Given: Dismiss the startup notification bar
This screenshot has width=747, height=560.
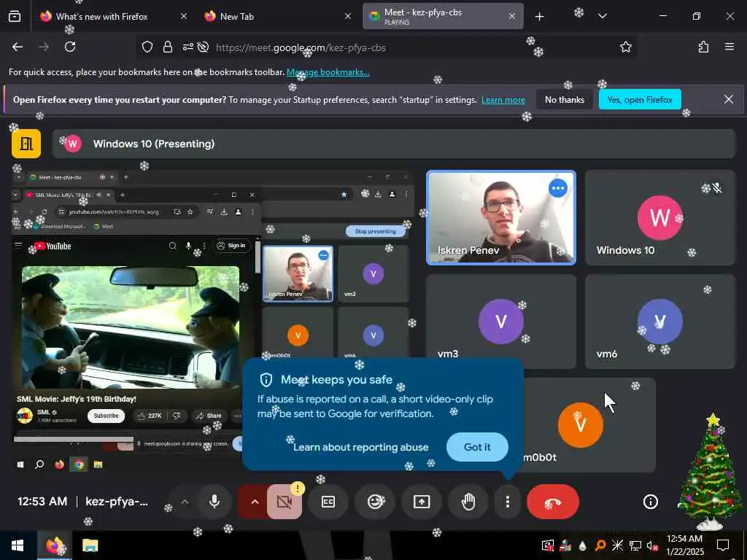Looking at the screenshot, I should tap(729, 99).
